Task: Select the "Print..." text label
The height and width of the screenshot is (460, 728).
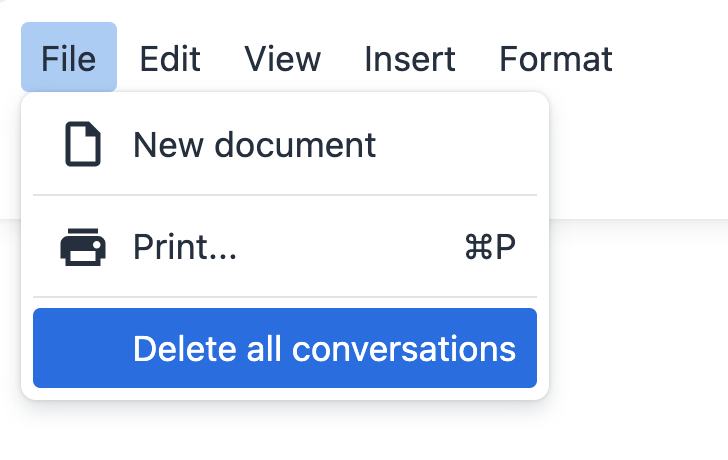Action: [x=185, y=247]
